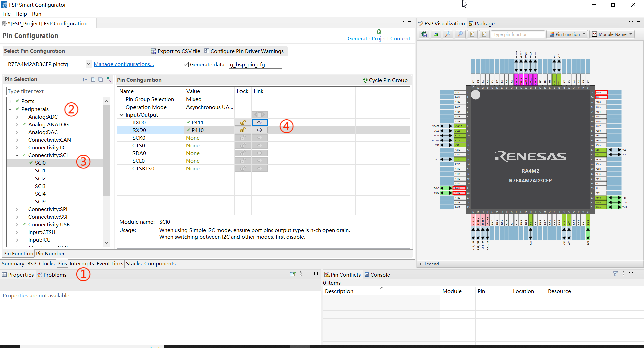644x348 pixels.
Task: Select Connectivity:SPI in the tree
Action: [48, 209]
